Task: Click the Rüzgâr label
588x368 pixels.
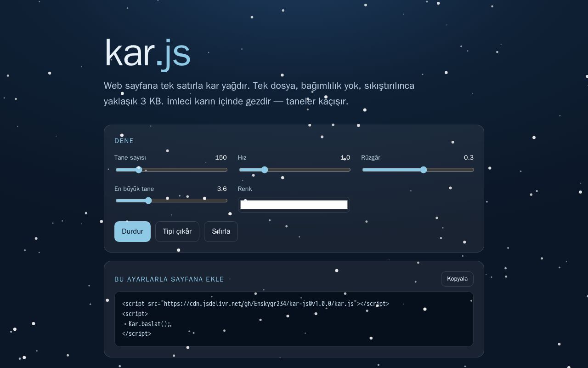Action: pos(371,157)
